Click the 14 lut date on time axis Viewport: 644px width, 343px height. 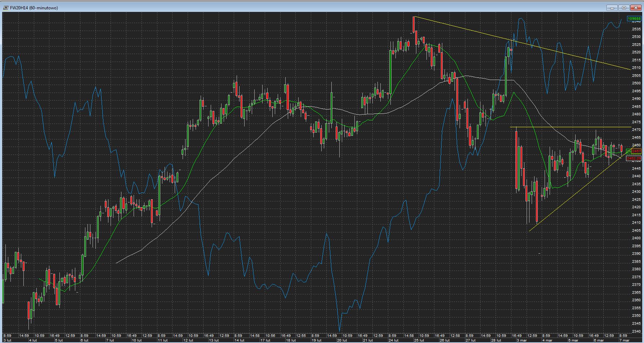(239, 340)
